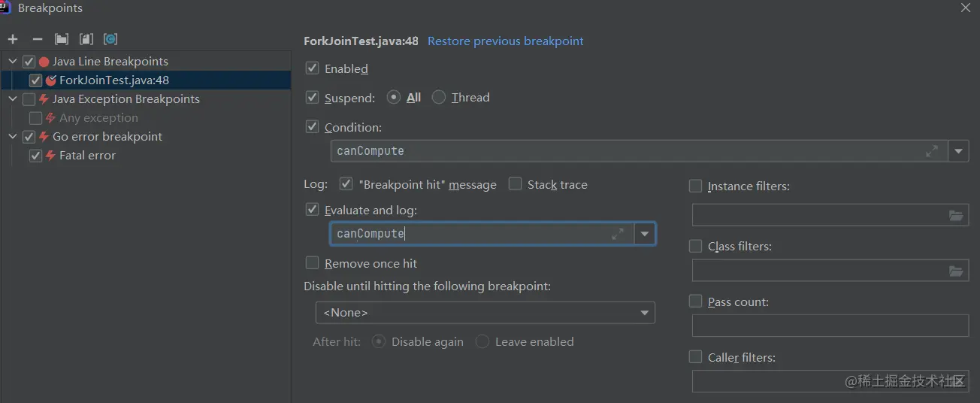Image resolution: width=980 pixels, height=403 pixels.
Task: Toggle "Breakpoint hit" message checkbox
Action: coord(346,183)
